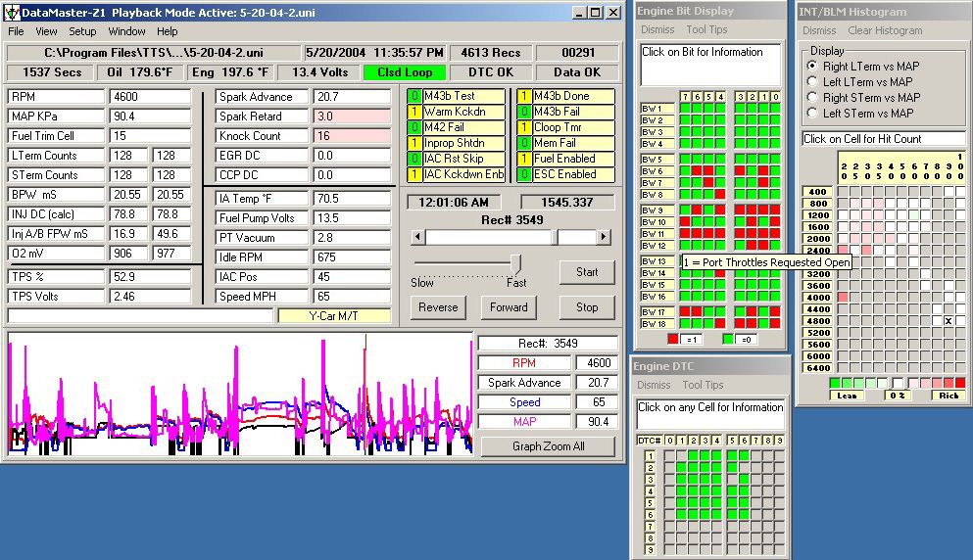Click the ESC Enabled status flag
Screen dimensions: 973x560
click(565, 174)
